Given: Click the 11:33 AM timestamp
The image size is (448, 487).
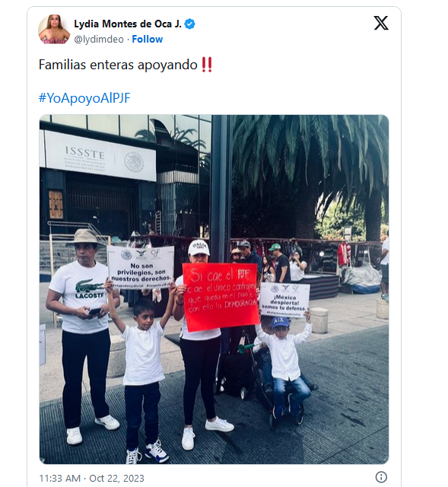Looking at the screenshot, I should click(59, 478).
